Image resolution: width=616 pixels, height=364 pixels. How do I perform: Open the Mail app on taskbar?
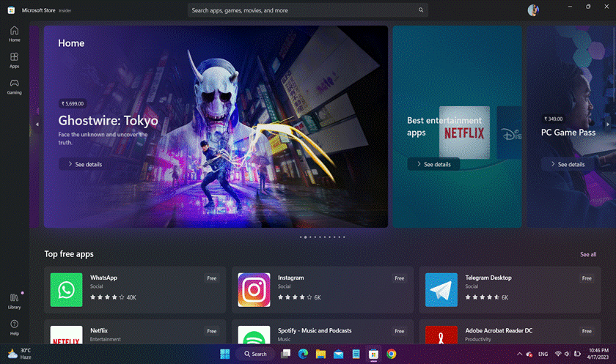[338, 354]
